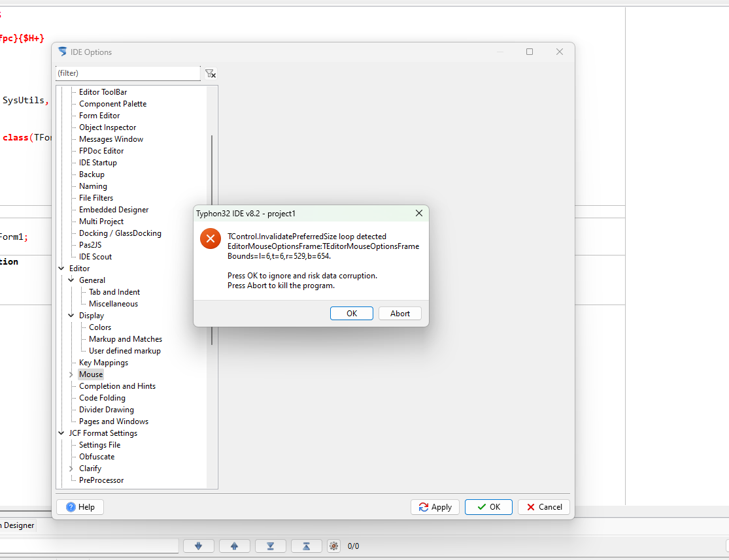
Task: Open search settings gear icon in bottom bar
Action: coord(334,546)
